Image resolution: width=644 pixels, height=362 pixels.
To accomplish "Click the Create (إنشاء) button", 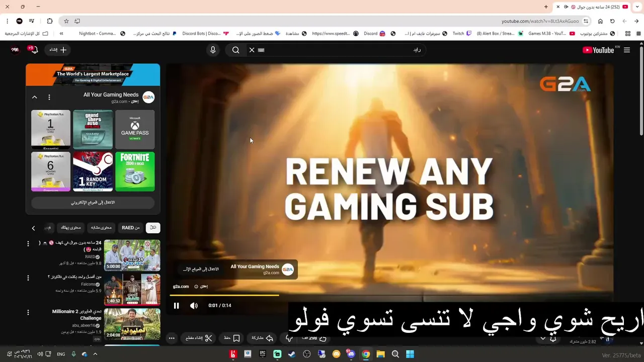I will (x=58, y=50).
